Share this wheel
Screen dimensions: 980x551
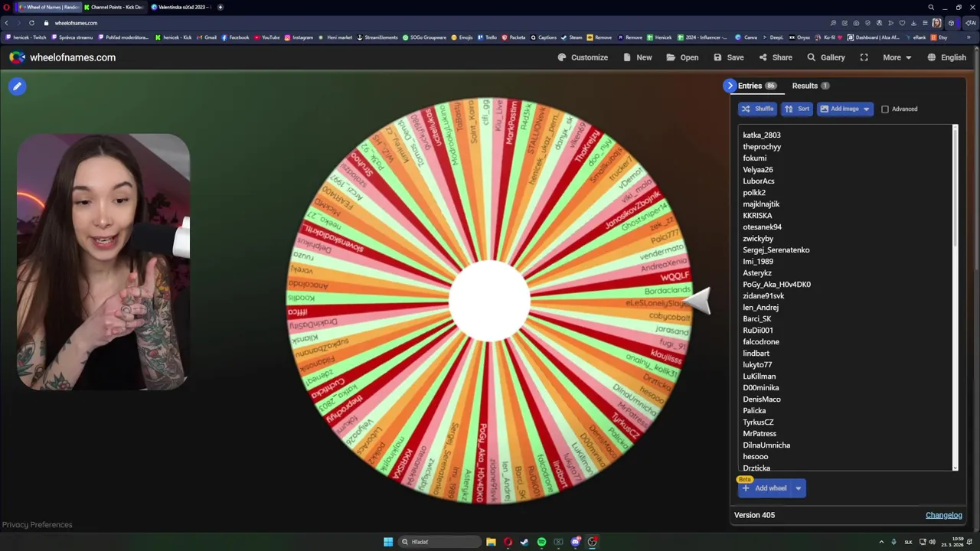coord(776,57)
